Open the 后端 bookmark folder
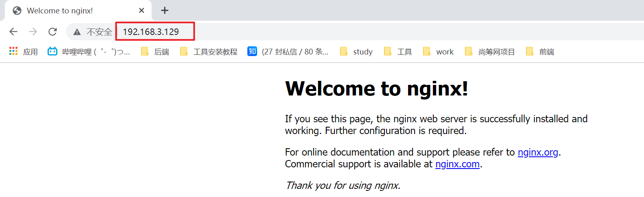 (x=155, y=52)
